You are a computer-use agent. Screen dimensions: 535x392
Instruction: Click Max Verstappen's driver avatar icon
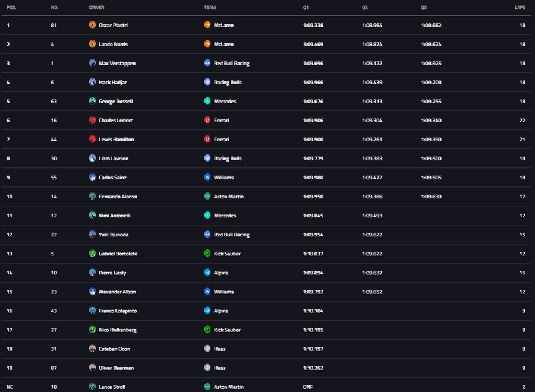click(92, 63)
